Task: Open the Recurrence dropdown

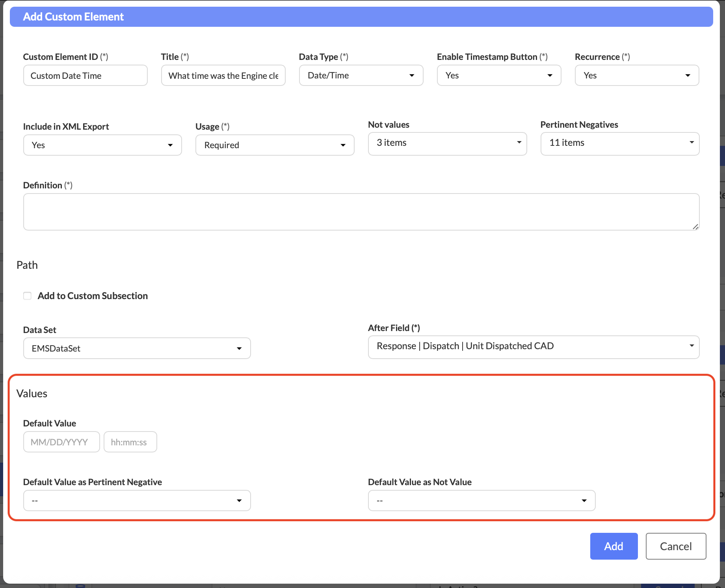Action: tap(637, 76)
